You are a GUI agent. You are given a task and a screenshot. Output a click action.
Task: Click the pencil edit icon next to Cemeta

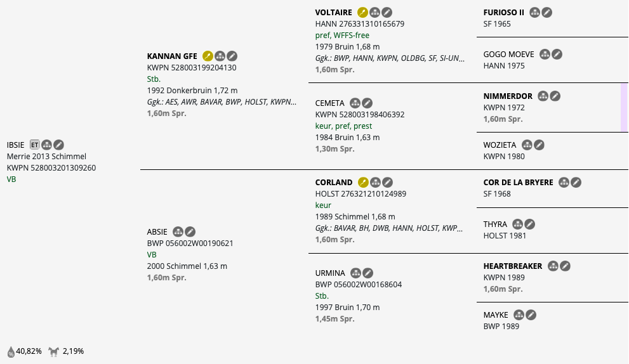pyautogui.click(x=367, y=103)
